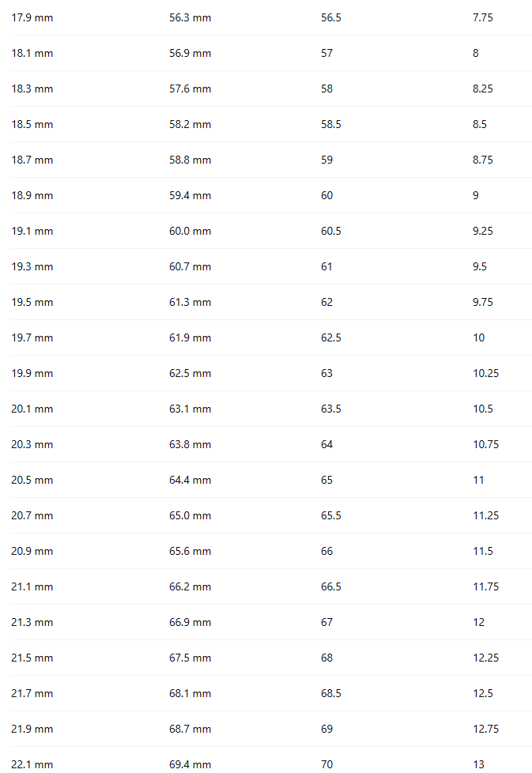Select the 63.5 size cell
This screenshot has width=532, height=773.
[330, 409]
